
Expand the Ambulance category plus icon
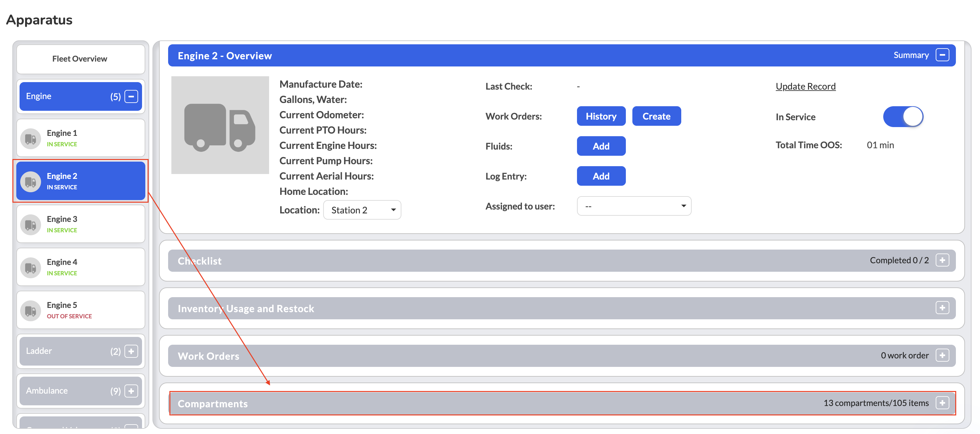coord(131,391)
